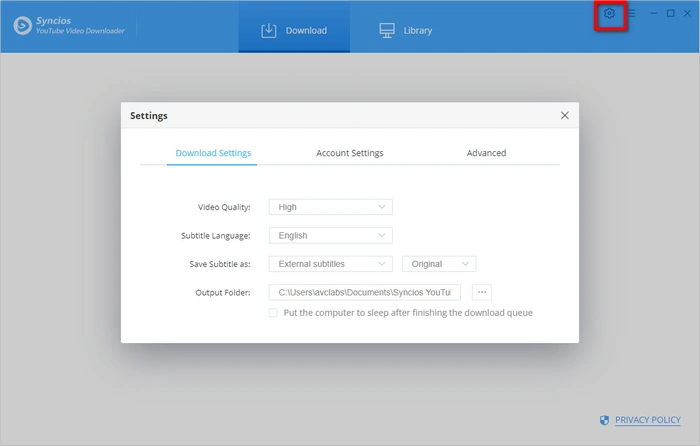Image resolution: width=700 pixels, height=446 pixels.
Task: Open the Subtitle Language dropdown
Action: 331,236
